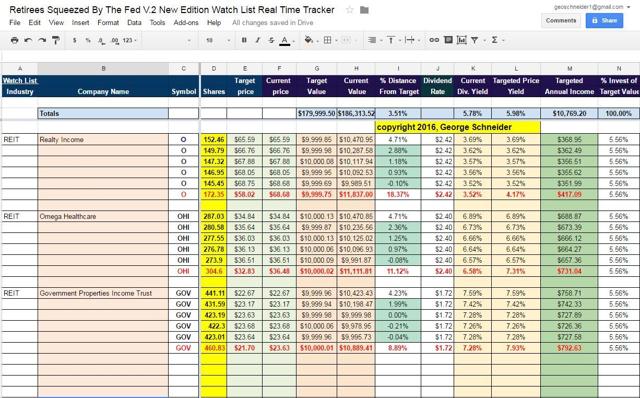Toggle italic formatting

[258, 40]
